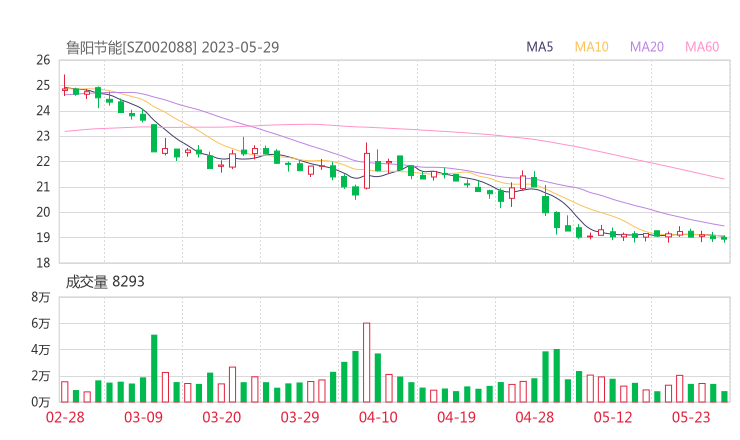
Task: Click the 8万 volume axis label
Action: [41, 297]
